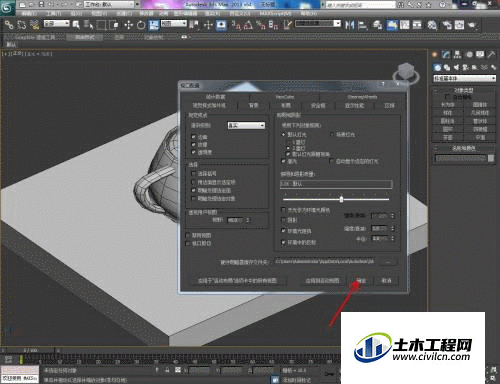The image size is (500, 384).
Task: Open the Utilities hammer panel tab
Action: tap(491, 54)
